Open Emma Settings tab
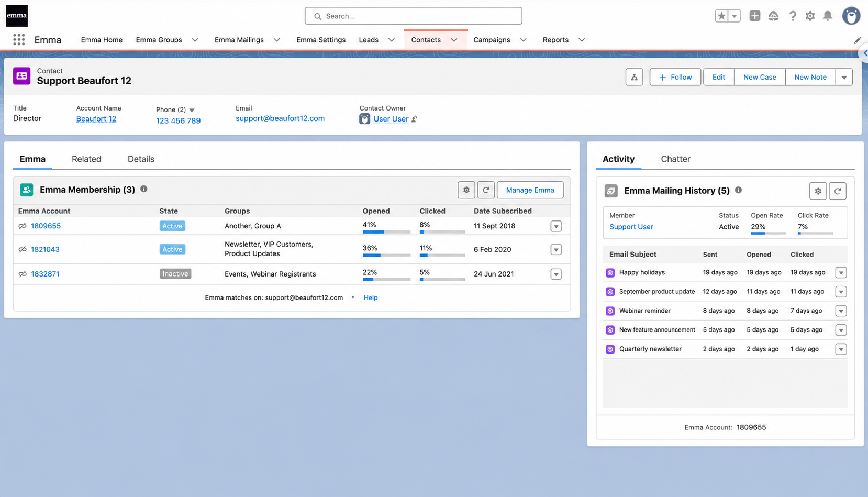Viewport: 868px width, 497px height. (x=321, y=40)
